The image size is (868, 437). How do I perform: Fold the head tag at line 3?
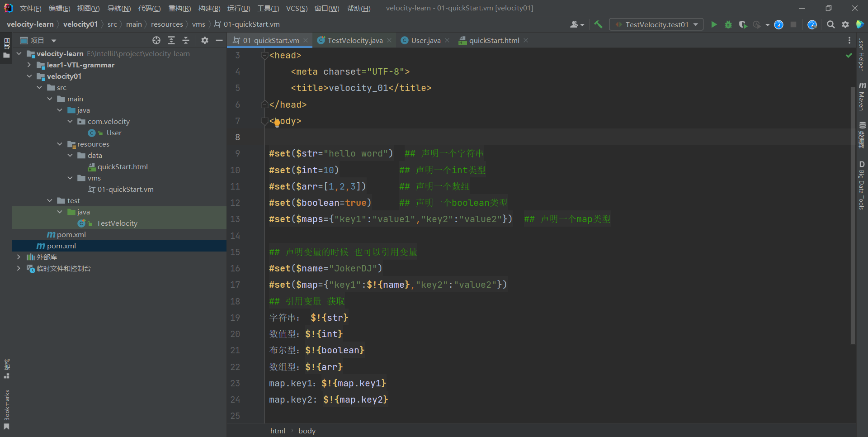[265, 56]
